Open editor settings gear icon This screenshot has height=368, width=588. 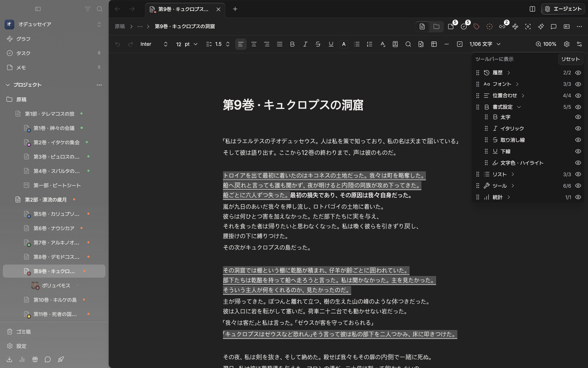(x=567, y=44)
